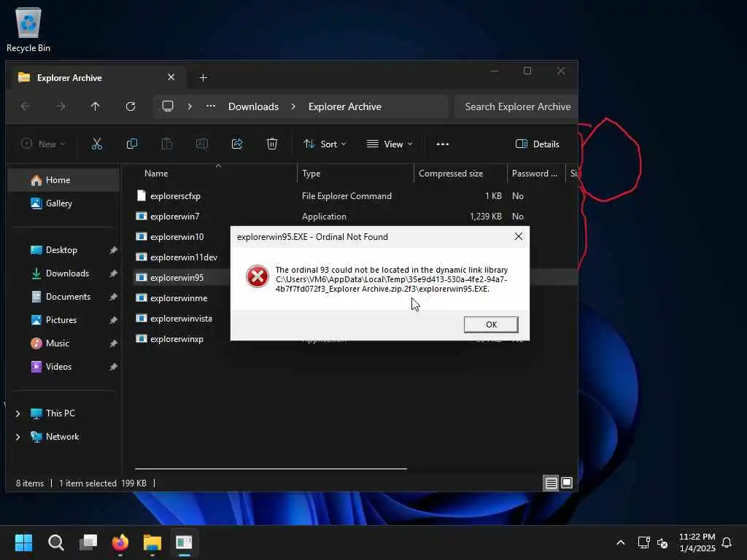This screenshot has width=747, height=560.
Task: Sort by the Type column header
Action: tap(355, 174)
